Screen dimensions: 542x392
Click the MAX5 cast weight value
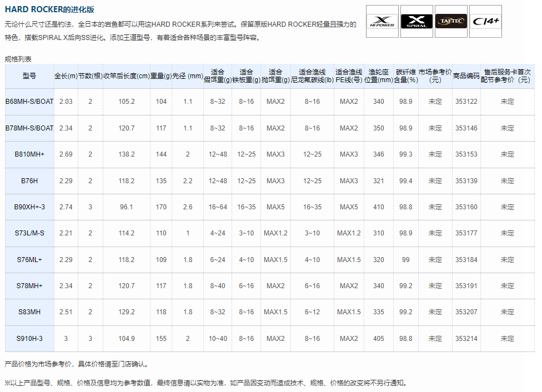click(275, 207)
